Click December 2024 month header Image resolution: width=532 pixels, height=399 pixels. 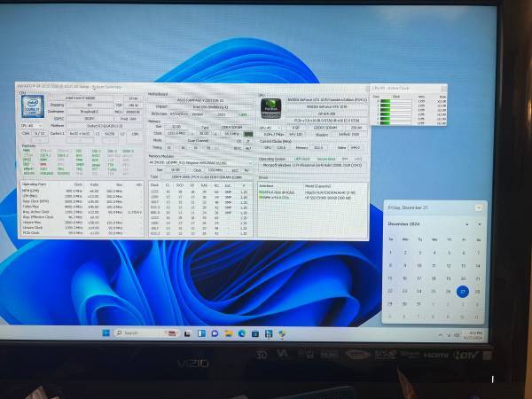(x=403, y=224)
